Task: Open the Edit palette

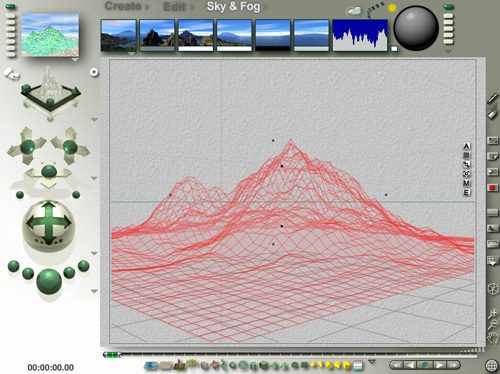Action: click(x=174, y=7)
